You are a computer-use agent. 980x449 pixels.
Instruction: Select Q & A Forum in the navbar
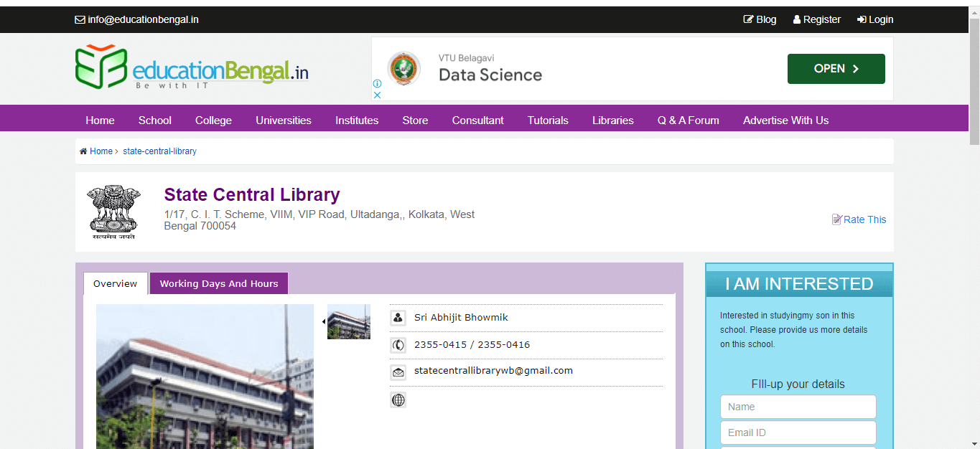(687, 120)
